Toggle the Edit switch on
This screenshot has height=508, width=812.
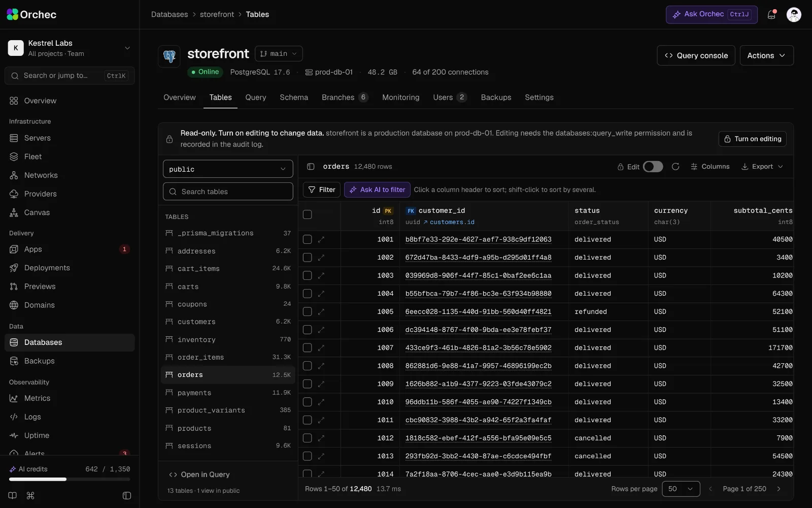653,167
